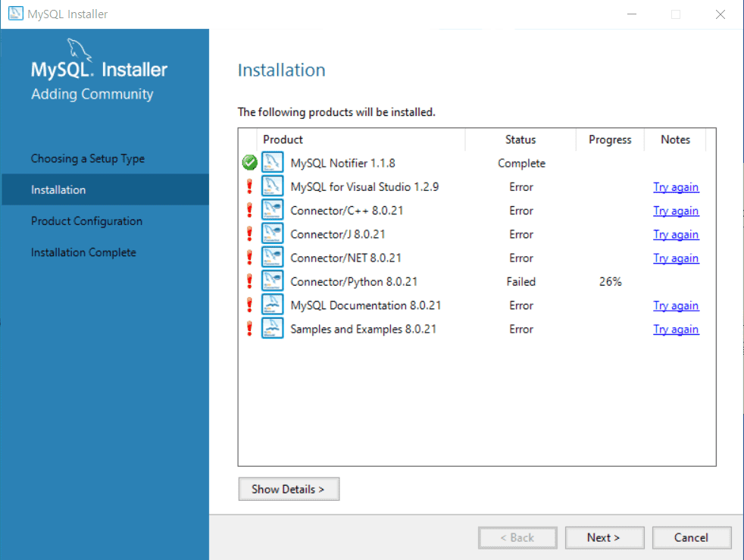Select the MySQL Documentation 8.0.21 row text
The width and height of the screenshot is (744, 560).
(365, 305)
